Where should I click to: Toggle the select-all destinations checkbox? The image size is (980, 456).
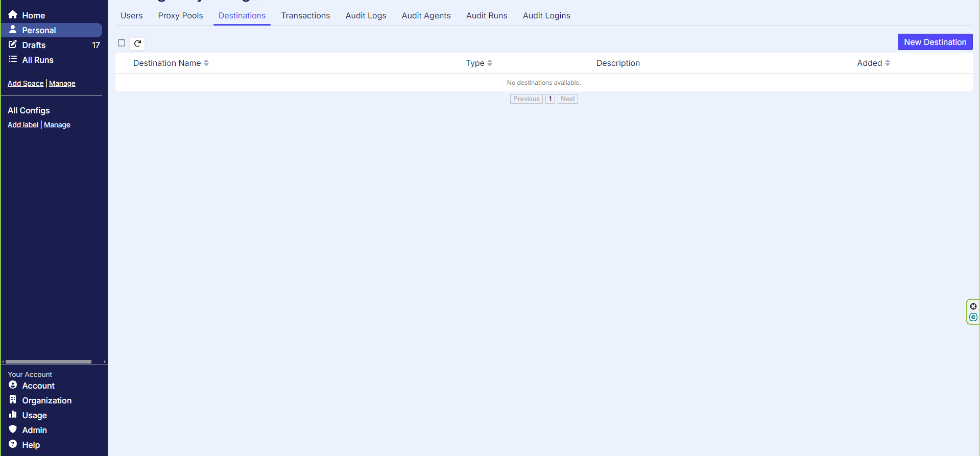click(x=122, y=43)
